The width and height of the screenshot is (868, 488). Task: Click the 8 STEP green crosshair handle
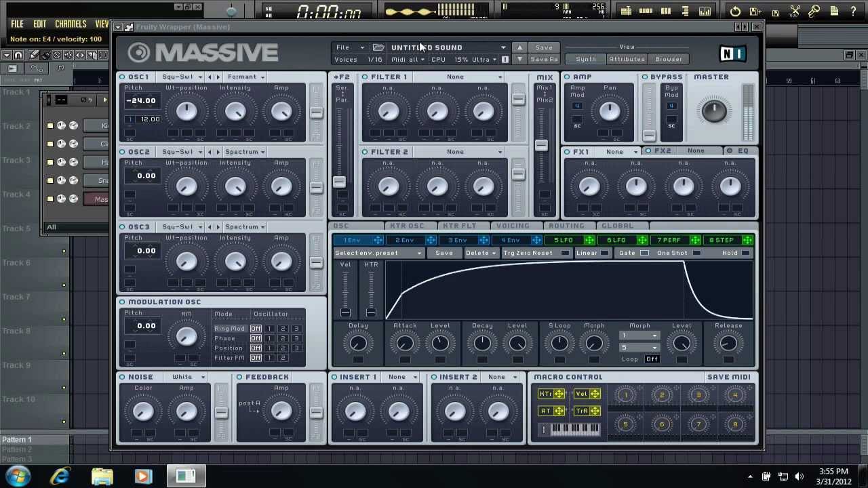[x=747, y=240]
